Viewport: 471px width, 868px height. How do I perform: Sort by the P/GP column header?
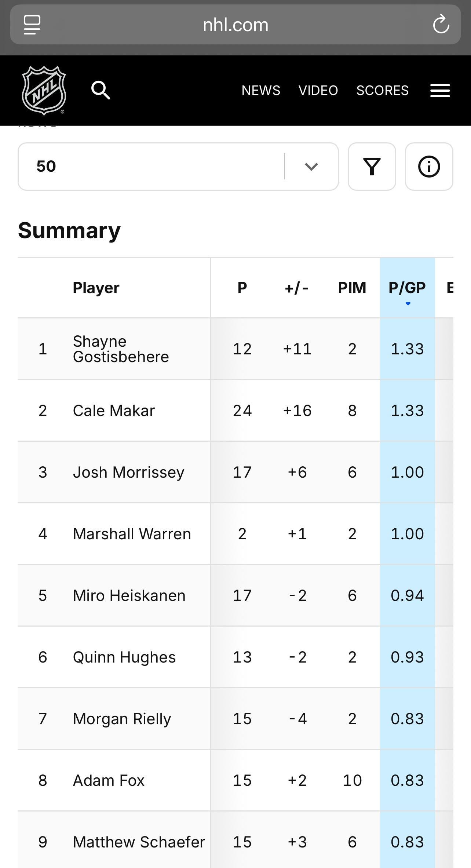pos(407,288)
